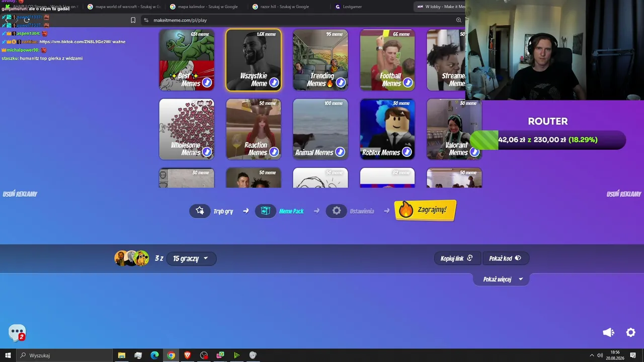View site information icon beside URL
This screenshot has width=644, height=362.
(146, 20)
